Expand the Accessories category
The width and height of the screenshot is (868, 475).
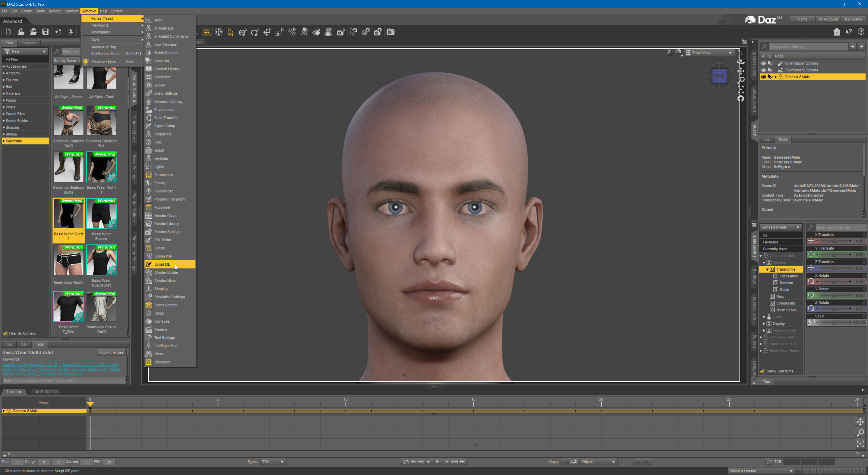pos(4,66)
